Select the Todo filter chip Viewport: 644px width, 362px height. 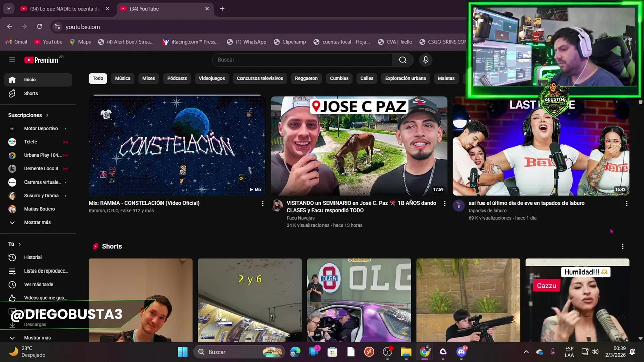pyautogui.click(x=98, y=78)
